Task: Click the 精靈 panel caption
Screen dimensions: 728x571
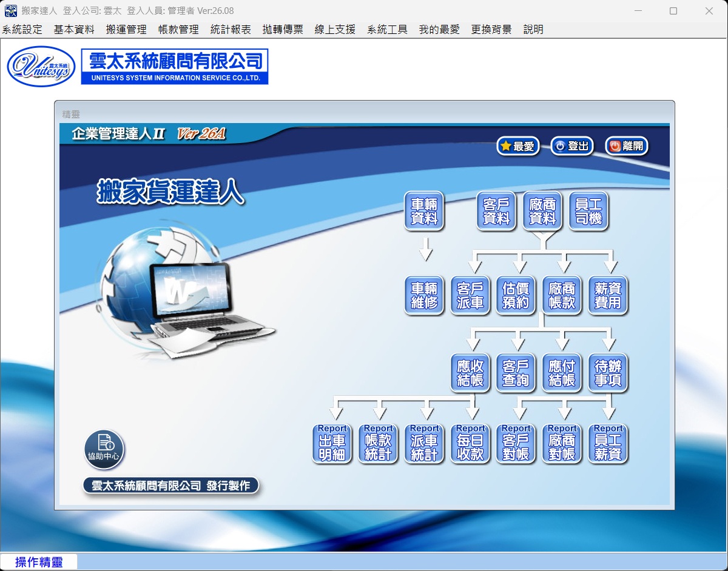Action: pos(71,114)
